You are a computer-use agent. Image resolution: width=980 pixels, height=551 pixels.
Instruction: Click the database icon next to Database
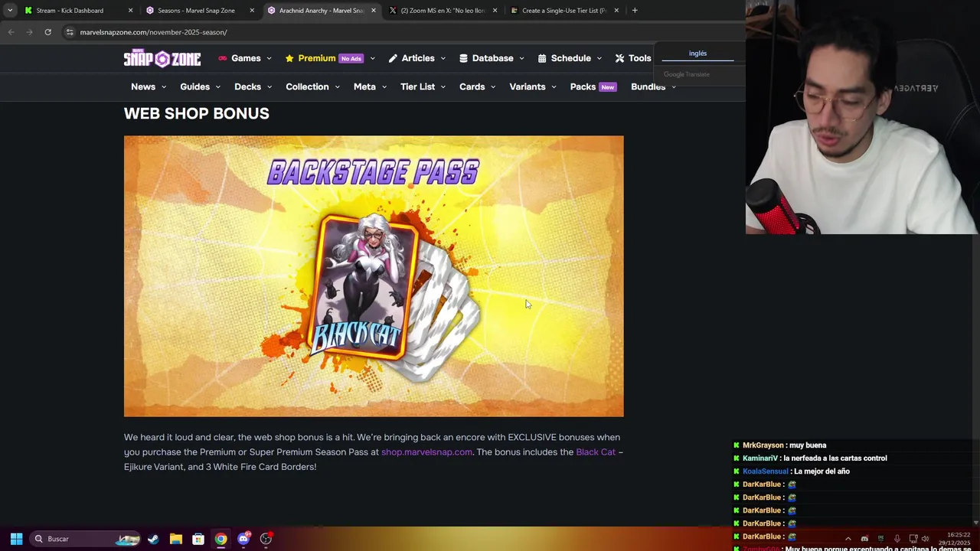tap(463, 58)
